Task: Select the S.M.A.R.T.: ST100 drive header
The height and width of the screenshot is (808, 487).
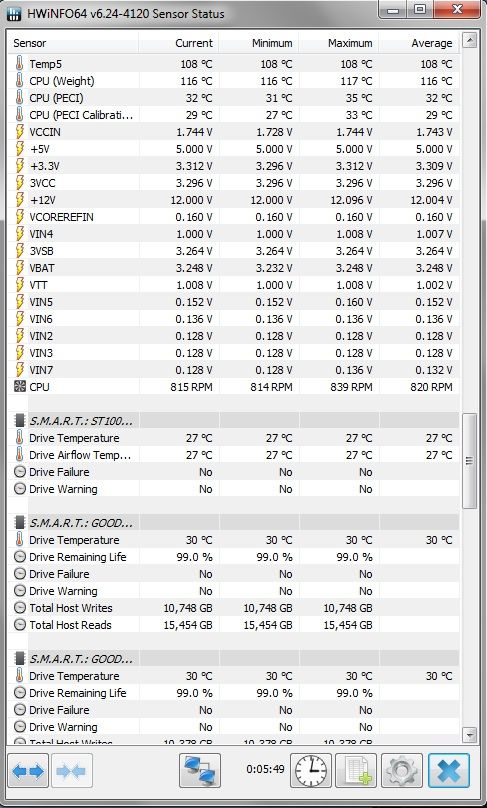Action: tap(233, 421)
